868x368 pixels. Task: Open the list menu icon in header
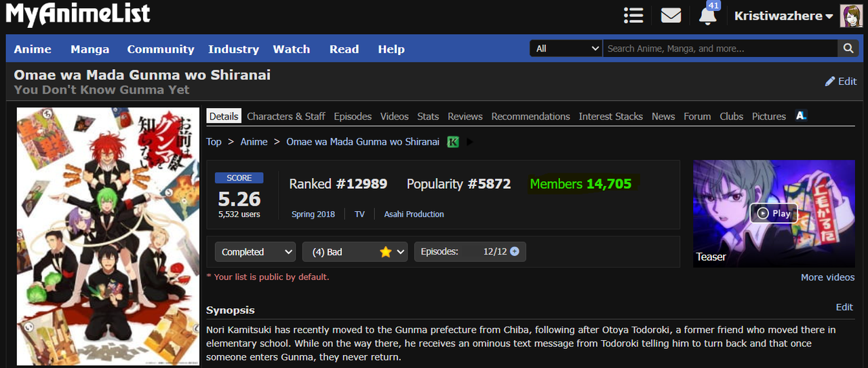point(633,15)
